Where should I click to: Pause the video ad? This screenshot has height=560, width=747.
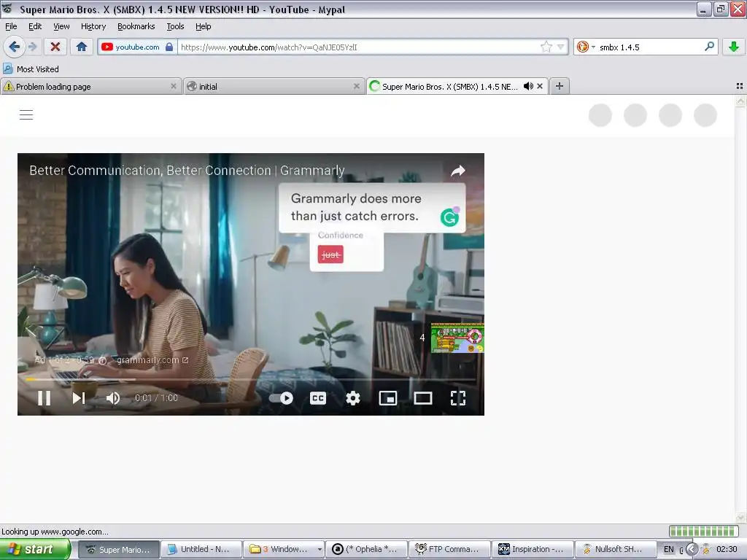[44, 397]
